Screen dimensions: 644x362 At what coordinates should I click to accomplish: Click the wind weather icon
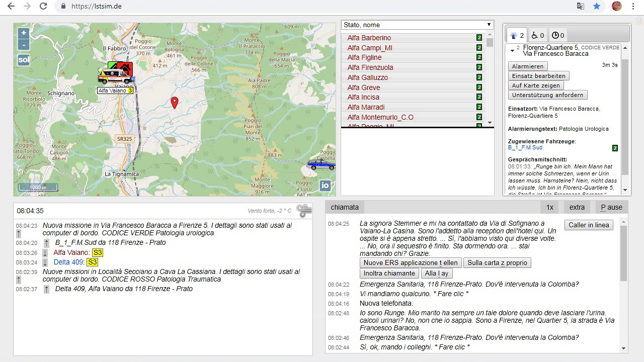point(304,211)
